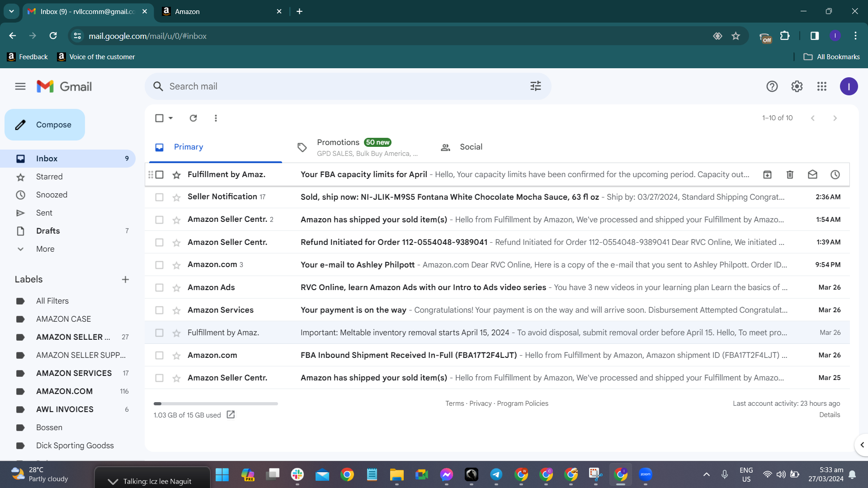
Task: Archive the FBA capacity limits email
Action: (767, 174)
